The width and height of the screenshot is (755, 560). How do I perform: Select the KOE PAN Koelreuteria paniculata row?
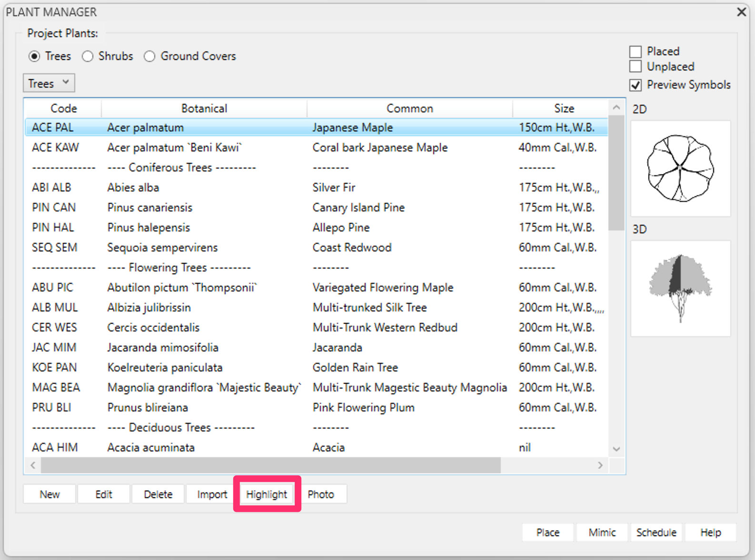(x=316, y=368)
